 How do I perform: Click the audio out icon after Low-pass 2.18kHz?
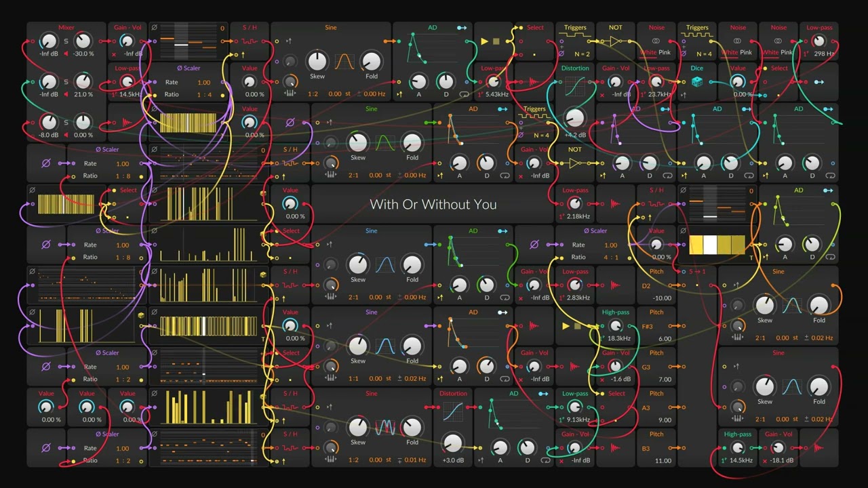615,204
